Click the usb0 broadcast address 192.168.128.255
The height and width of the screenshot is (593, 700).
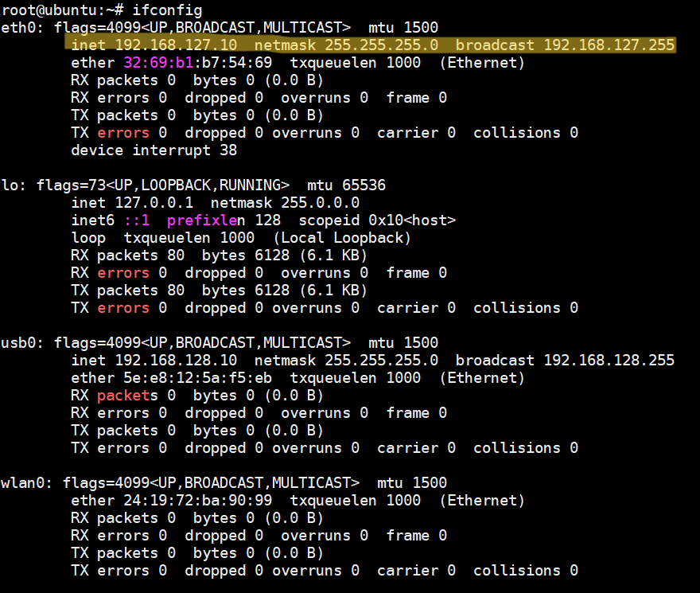tap(609, 361)
